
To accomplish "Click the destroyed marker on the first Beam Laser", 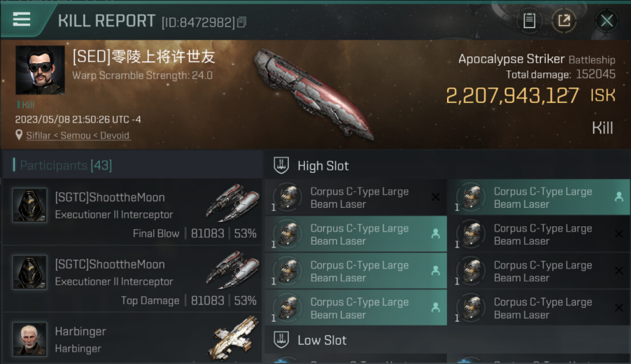I will (435, 197).
